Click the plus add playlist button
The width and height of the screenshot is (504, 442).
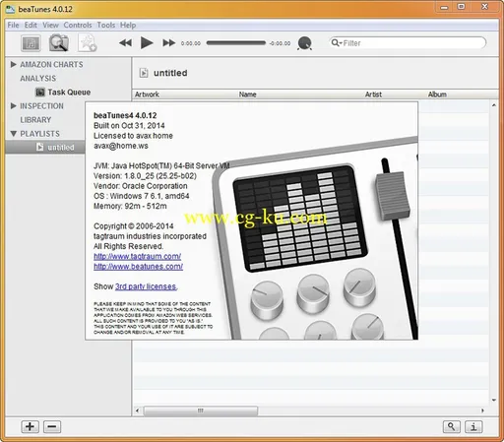[x=30, y=427]
